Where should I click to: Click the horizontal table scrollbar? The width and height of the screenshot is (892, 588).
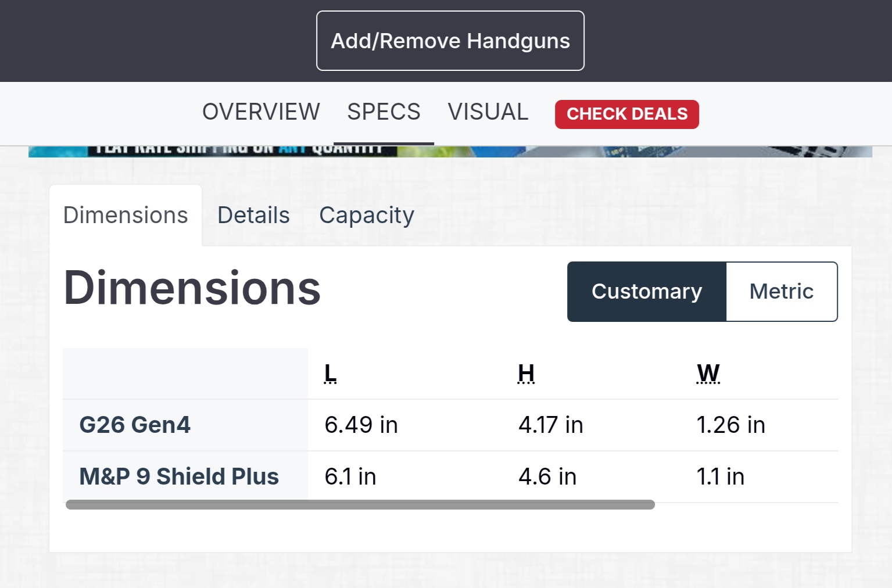[x=360, y=504]
